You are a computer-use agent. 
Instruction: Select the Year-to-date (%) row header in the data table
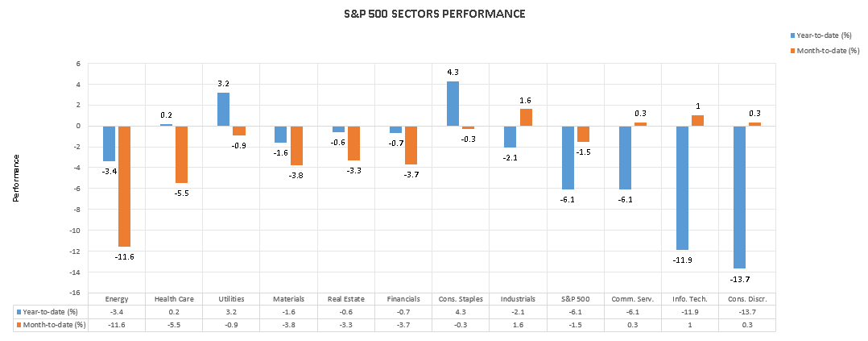49,311
